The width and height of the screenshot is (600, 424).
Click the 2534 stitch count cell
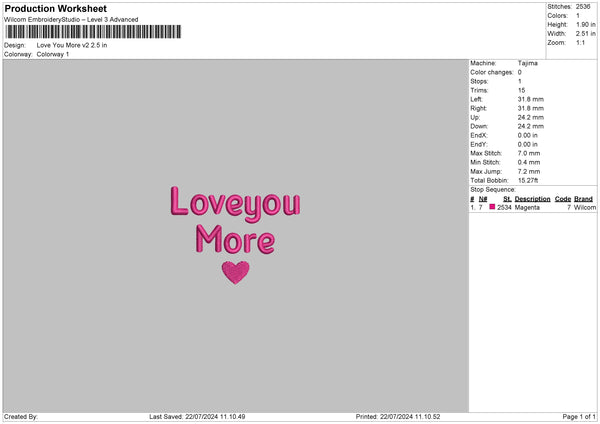pos(504,207)
